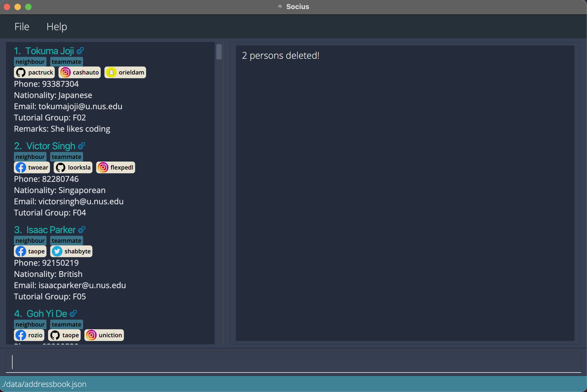Click neighbour tag on Victor Singh
The height and width of the screenshot is (392, 587).
click(30, 156)
